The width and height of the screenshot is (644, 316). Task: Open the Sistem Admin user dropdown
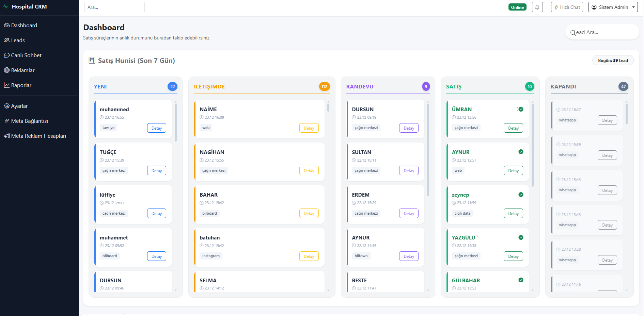(613, 7)
